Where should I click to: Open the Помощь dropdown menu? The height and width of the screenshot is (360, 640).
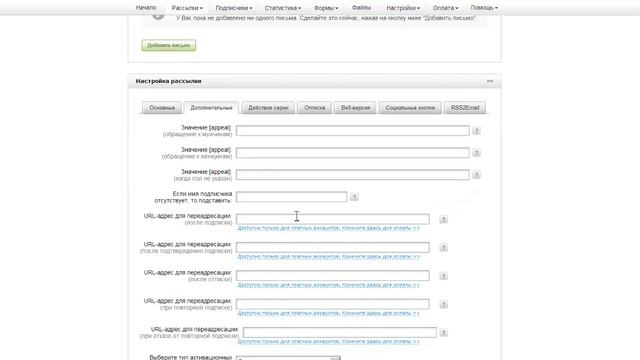(484, 8)
